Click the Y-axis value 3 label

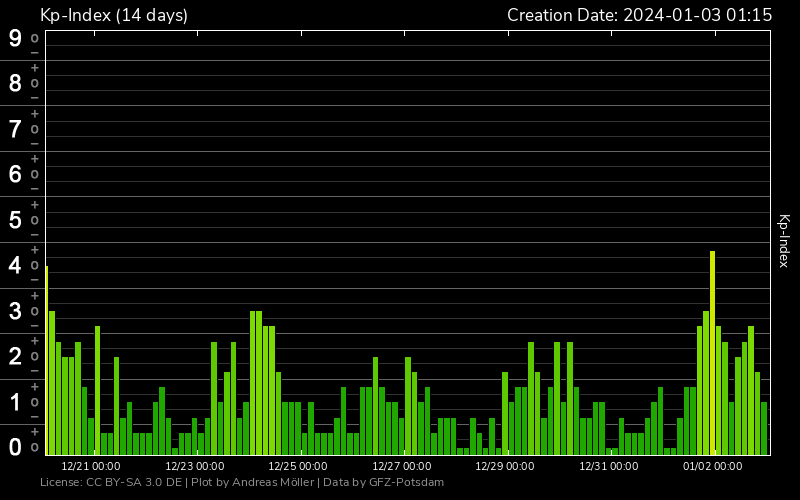pos(15,311)
